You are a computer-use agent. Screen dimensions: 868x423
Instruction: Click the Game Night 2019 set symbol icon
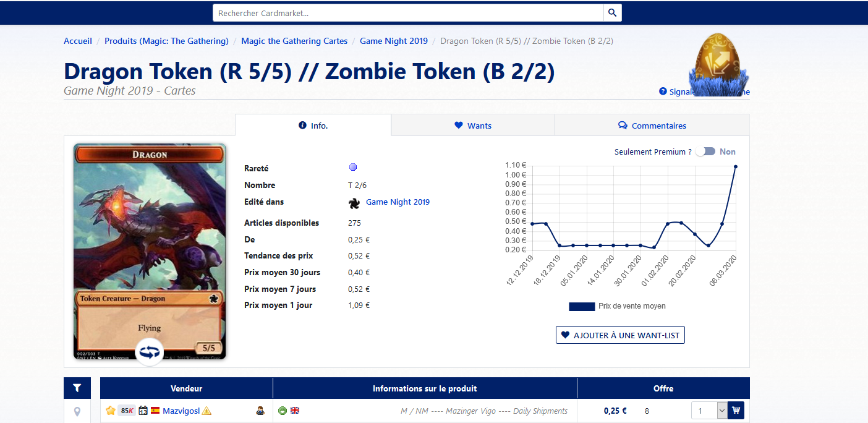[x=354, y=203]
